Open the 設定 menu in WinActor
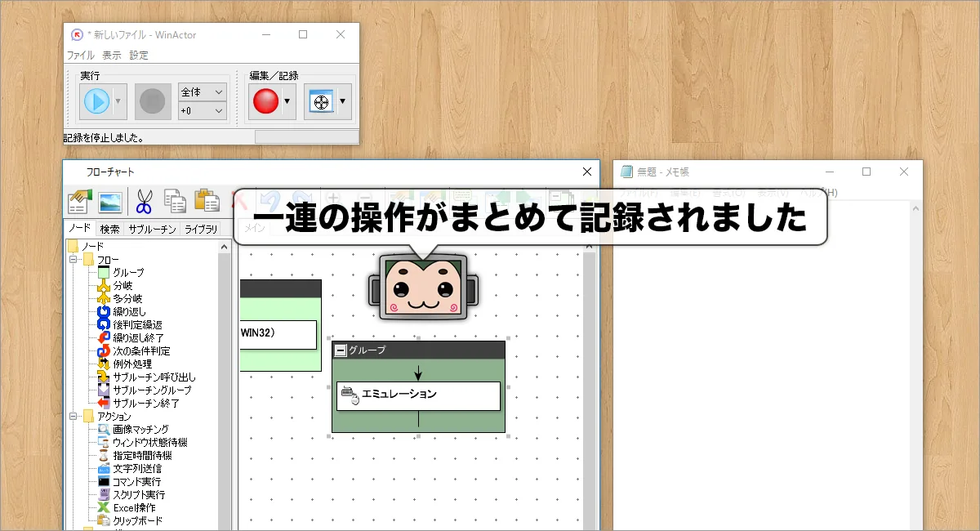980x531 pixels. coord(139,56)
